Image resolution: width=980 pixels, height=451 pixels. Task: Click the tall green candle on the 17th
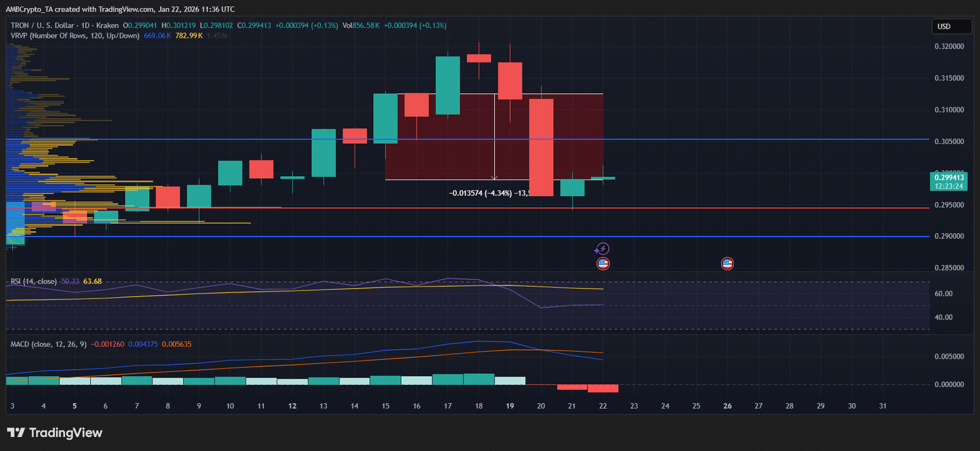click(448, 85)
